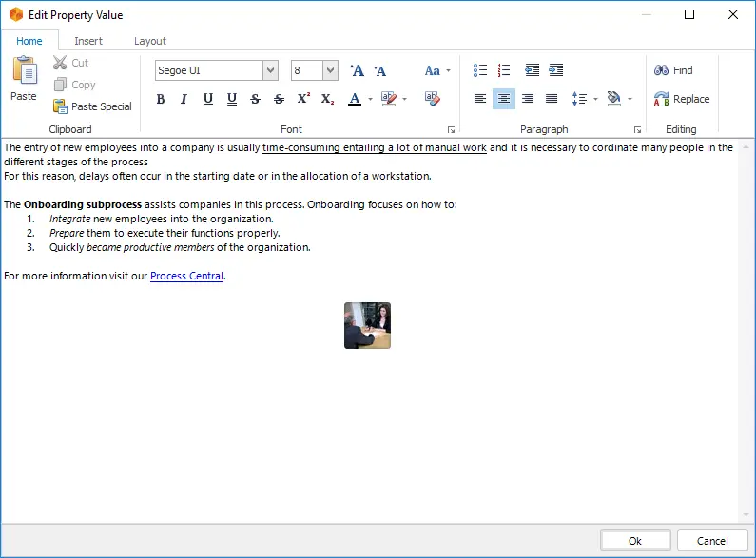Grow font size with large A icon
756x558 pixels.
click(357, 70)
